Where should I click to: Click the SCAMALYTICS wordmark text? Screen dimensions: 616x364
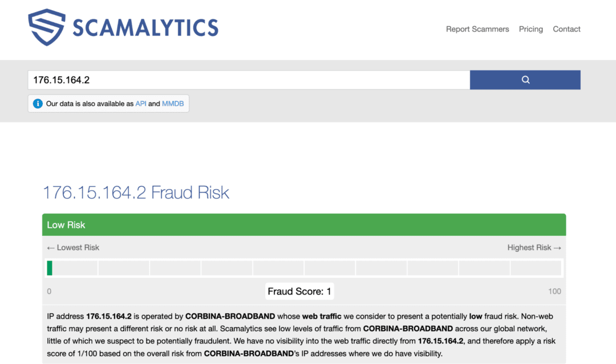point(145,27)
